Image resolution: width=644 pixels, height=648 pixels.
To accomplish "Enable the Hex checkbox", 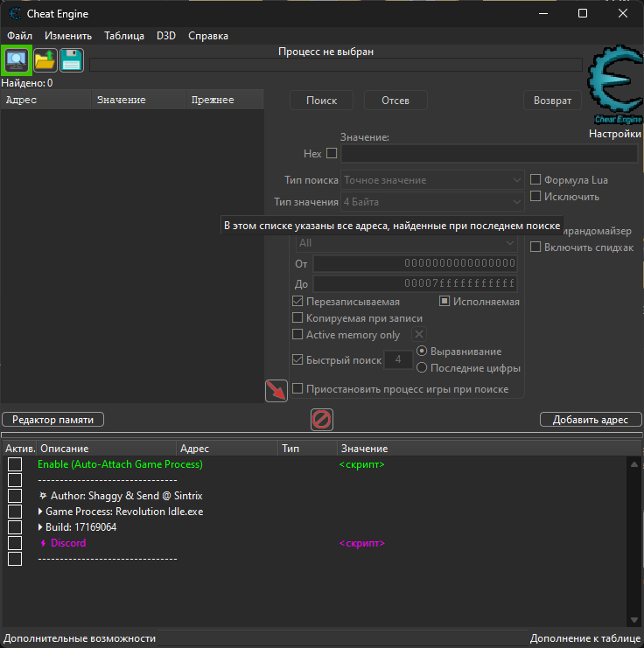I will [x=332, y=154].
